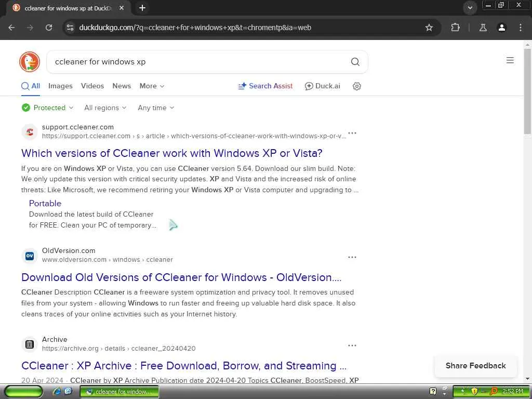Open site information icon in address bar
This screenshot has height=399, width=532.
coord(70,28)
